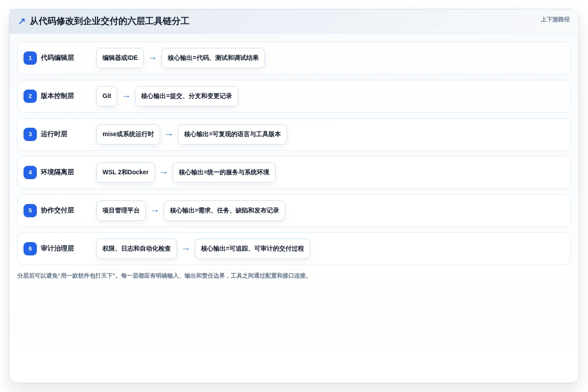Image resolution: width=588 pixels, height=392 pixels.
Task: Click the 编辑器或IDE chip
Action: click(120, 58)
